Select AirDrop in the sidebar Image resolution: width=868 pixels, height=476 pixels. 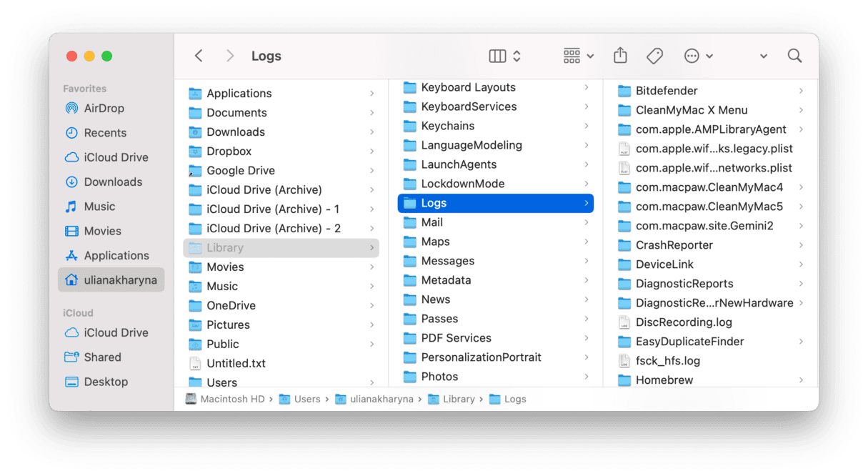[111, 108]
